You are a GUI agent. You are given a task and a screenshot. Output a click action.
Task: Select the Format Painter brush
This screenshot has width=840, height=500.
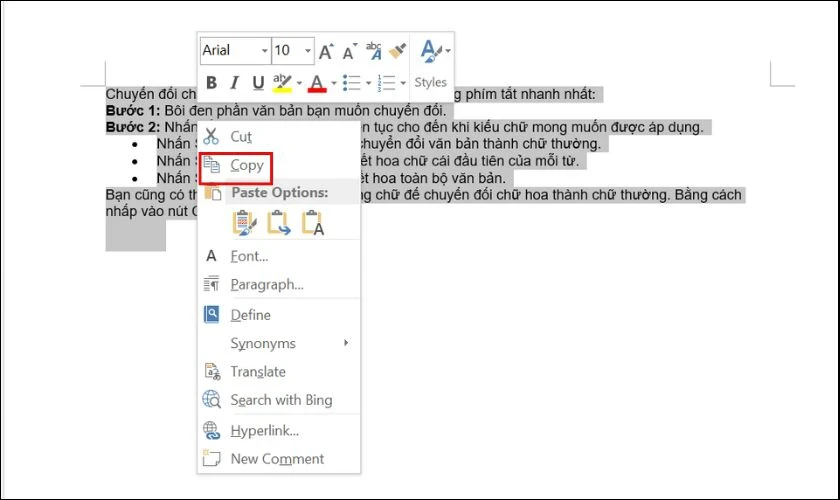coord(398,51)
